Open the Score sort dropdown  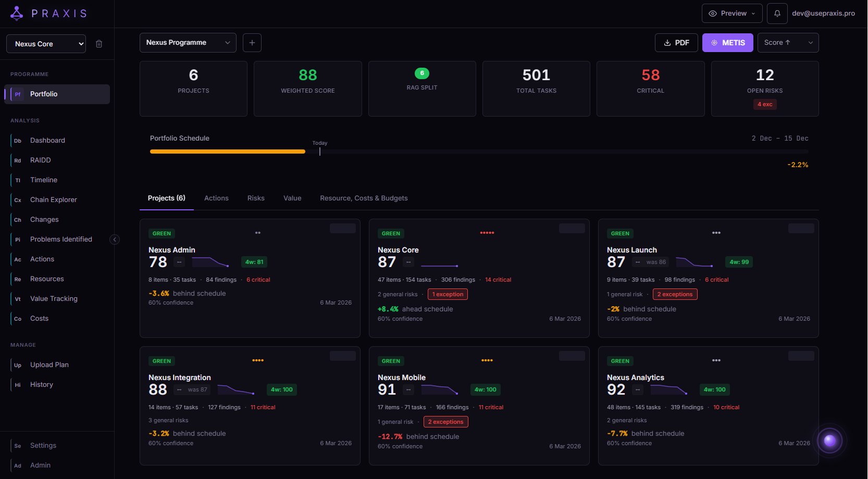pos(788,43)
